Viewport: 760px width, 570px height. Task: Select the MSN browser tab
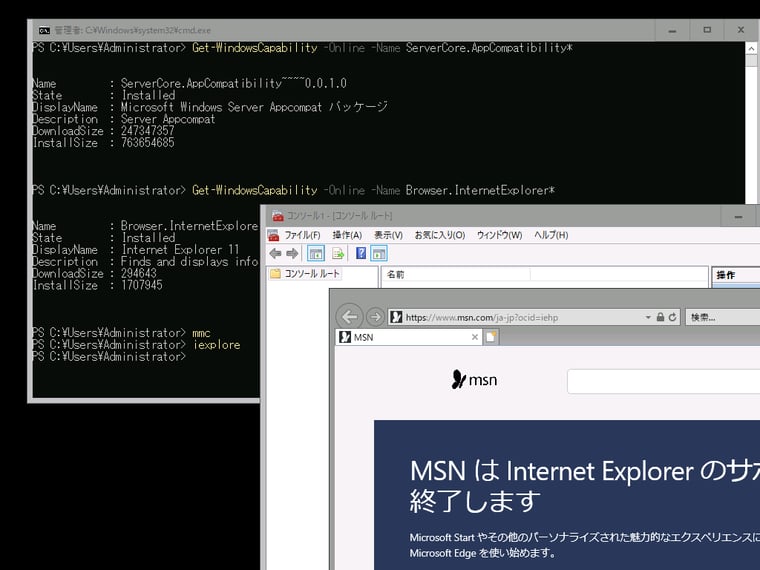[408, 337]
